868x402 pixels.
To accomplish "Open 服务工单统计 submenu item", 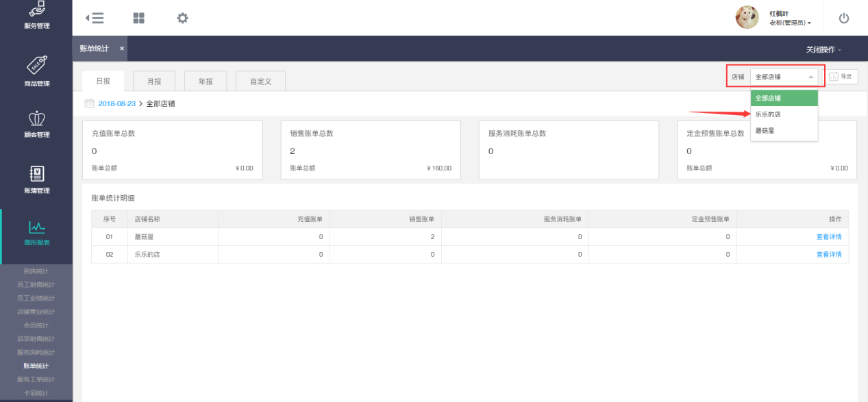I will tap(36, 379).
